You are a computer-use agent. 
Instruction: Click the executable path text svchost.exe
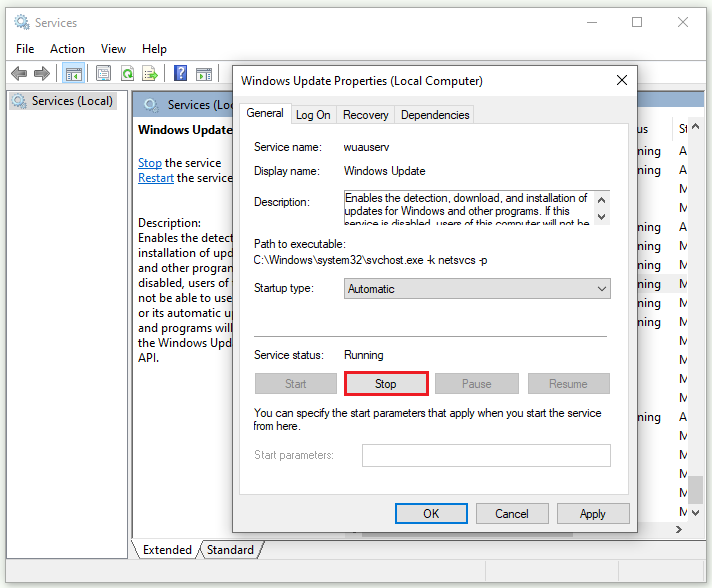[370, 260]
